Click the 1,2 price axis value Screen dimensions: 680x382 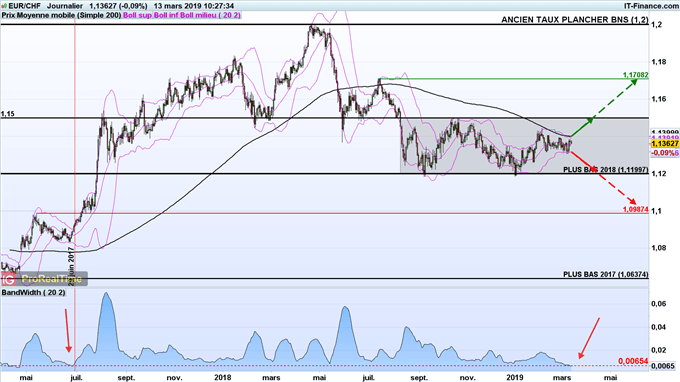coord(657,25)
